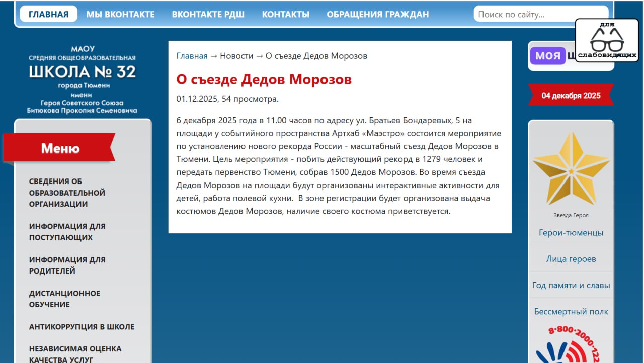The width and height of the screenshot is (644, 363).
Task: Open Дистанционное обучение sidebar link
Action: (64, 299)
